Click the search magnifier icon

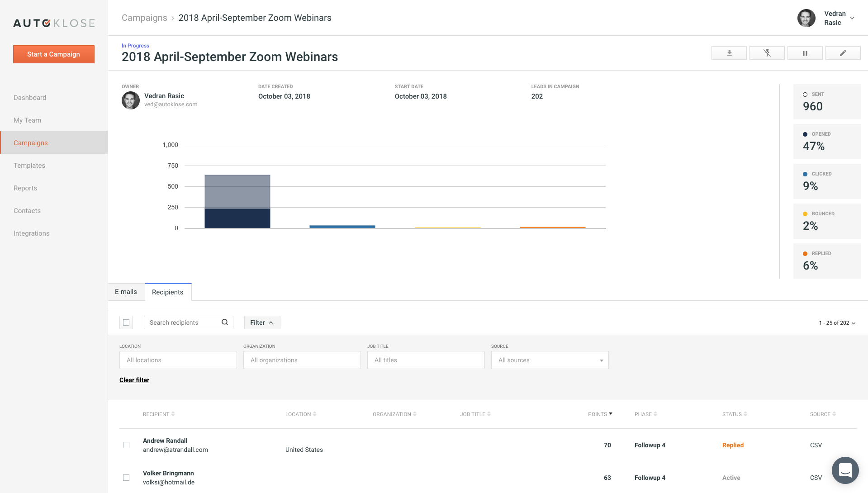click(225, 322)
